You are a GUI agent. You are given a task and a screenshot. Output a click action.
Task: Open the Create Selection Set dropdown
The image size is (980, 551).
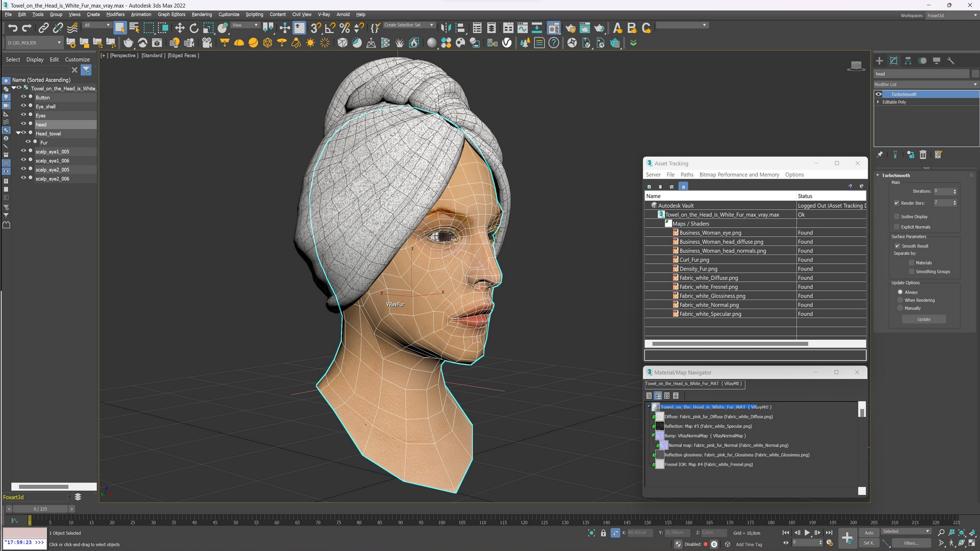(x=408, y=25)
